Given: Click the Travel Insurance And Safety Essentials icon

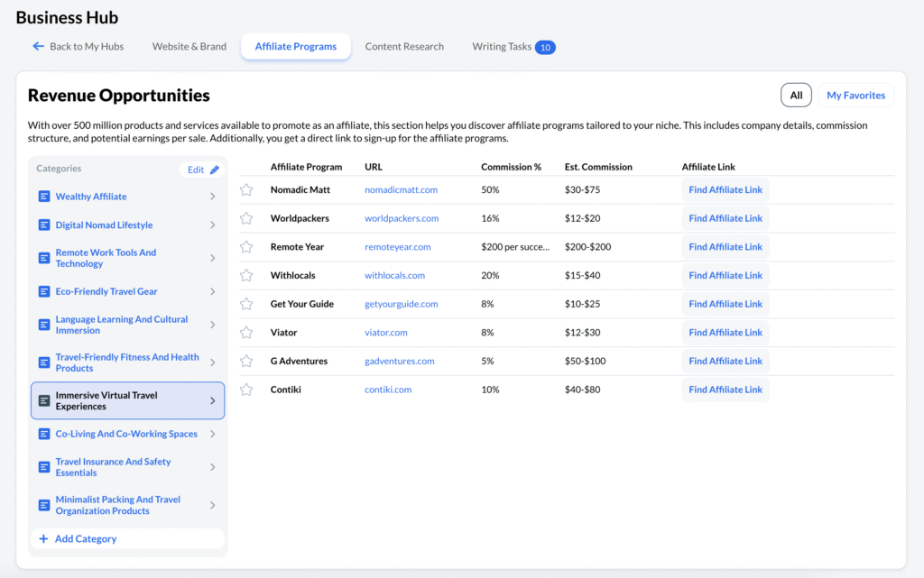Looking at the screenshot, I should [43, 467].
